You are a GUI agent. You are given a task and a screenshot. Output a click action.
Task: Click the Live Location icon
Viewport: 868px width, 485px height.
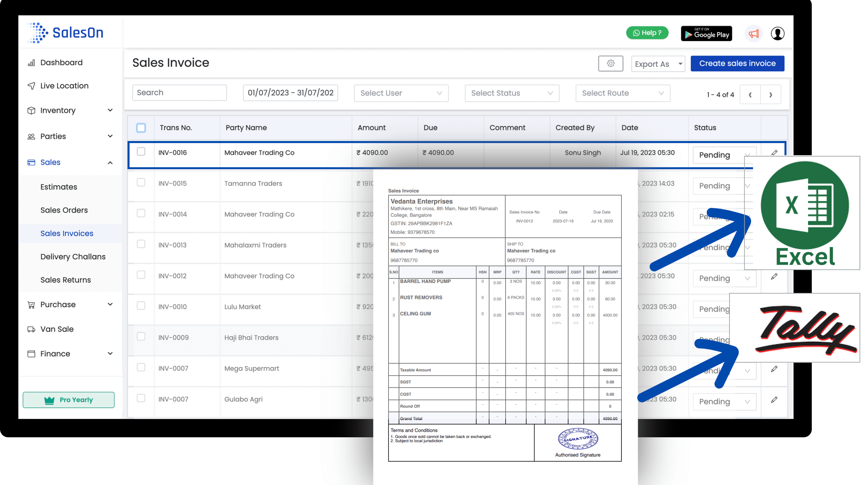31,86
